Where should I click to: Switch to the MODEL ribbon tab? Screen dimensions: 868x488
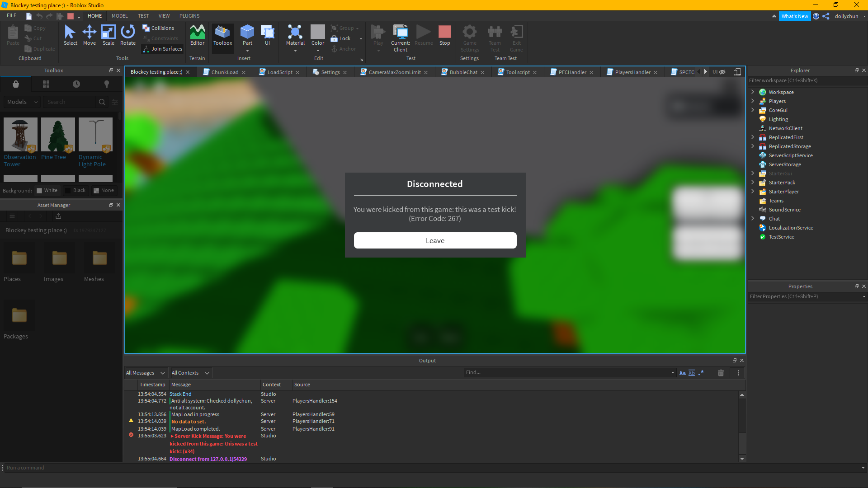coord(119,15)
